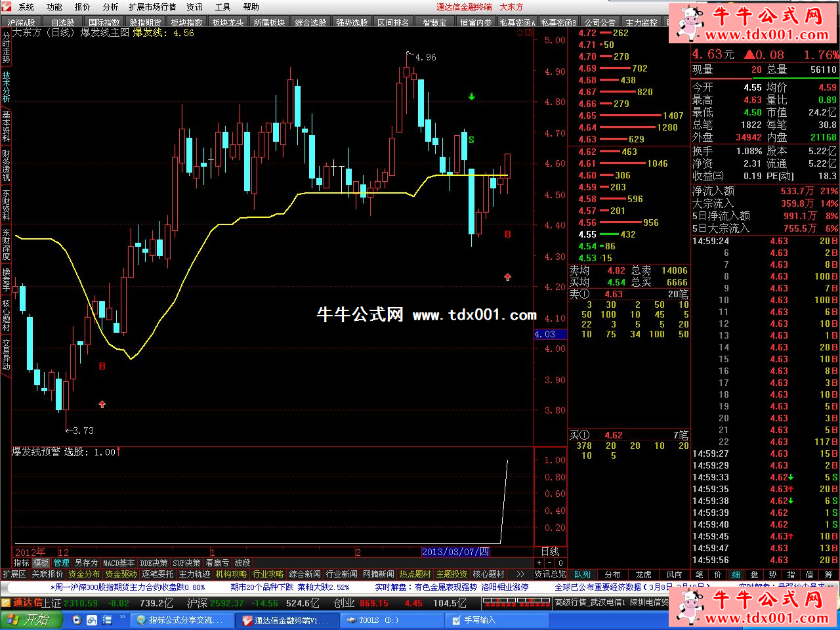Image resolution: width=840 pixels, height=630 pixels.
Task: Click the connection signal indicator in status bar
Action: pyautogui.click(x=514, y=603)
